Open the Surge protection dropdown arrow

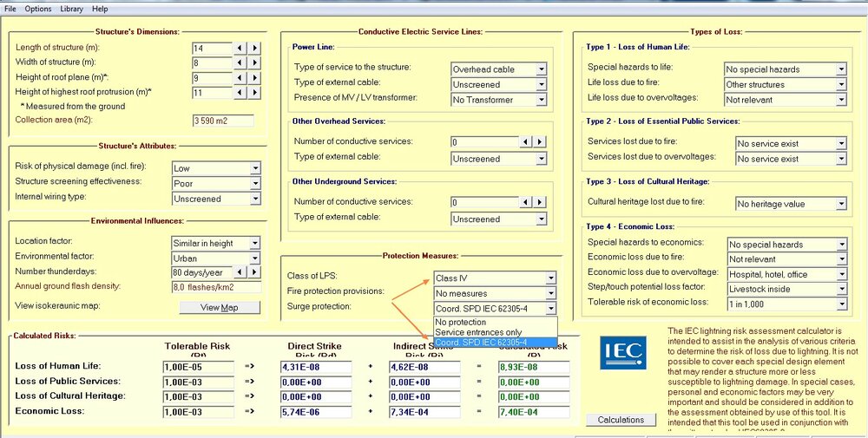(550, 309)
